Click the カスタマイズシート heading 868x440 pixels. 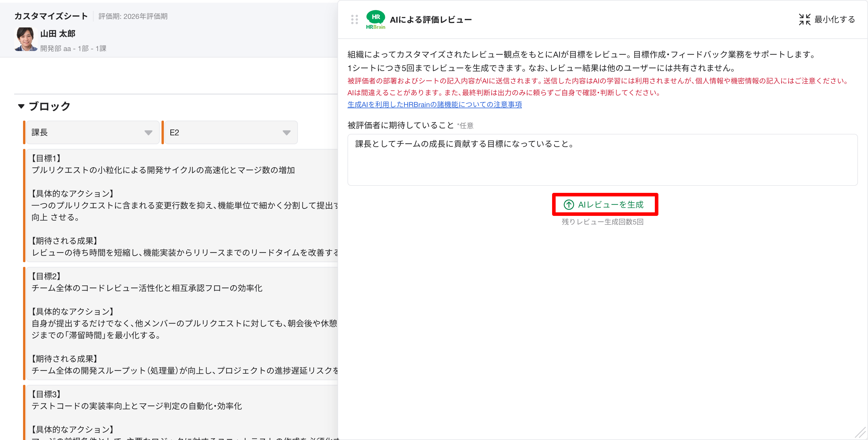click(x=51, y=16)
